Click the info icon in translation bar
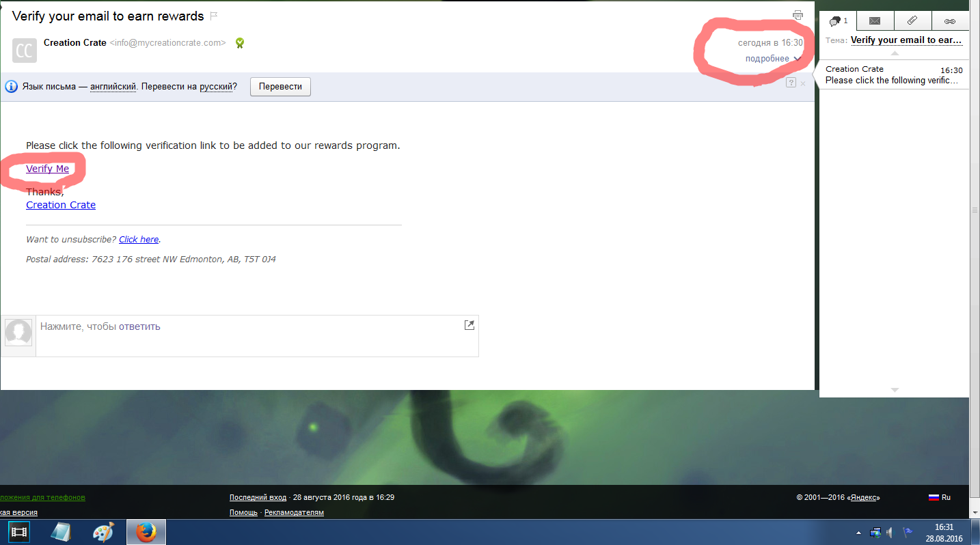Image resolution: width=980 pixels, height=545 pixels. (11, 87)
